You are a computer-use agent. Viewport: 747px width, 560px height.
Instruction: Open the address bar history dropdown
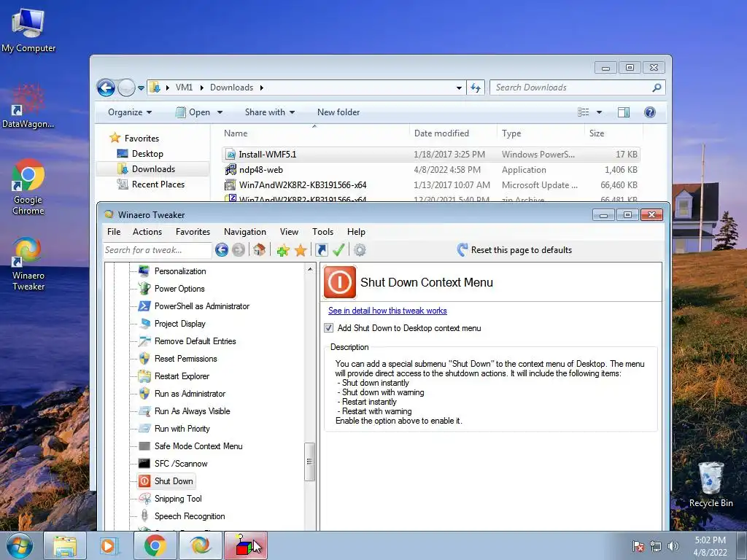pyautogui.click(x=459, y=87)
